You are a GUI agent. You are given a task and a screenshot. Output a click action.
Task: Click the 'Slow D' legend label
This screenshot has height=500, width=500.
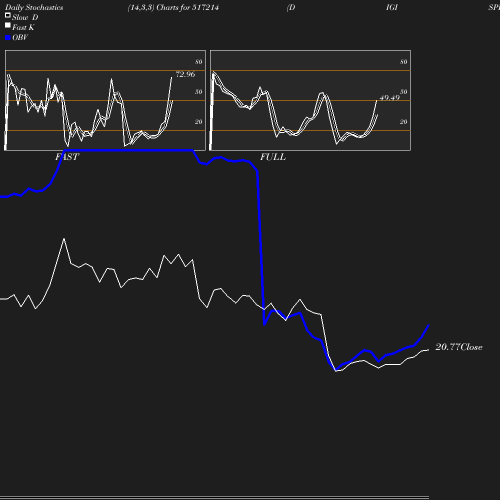[x=25, y=17]
